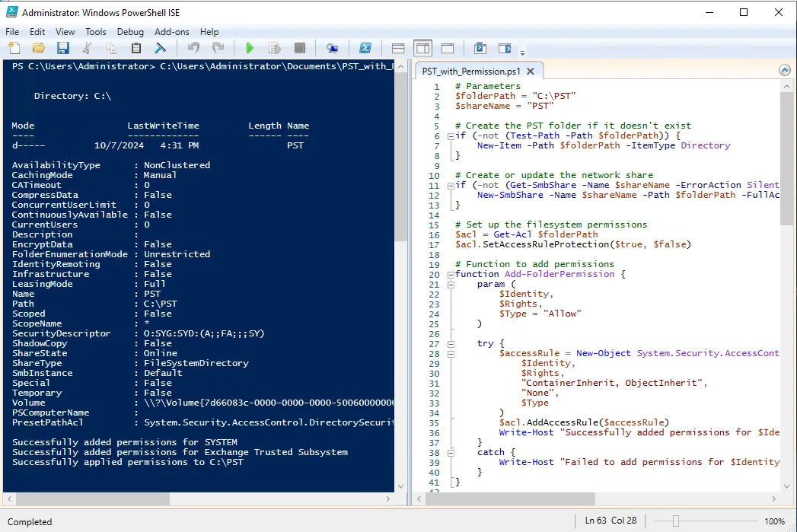This screenshot has height=532, width=797.
Task: Click the console scroll-left arrow
Action: point(10,499)
